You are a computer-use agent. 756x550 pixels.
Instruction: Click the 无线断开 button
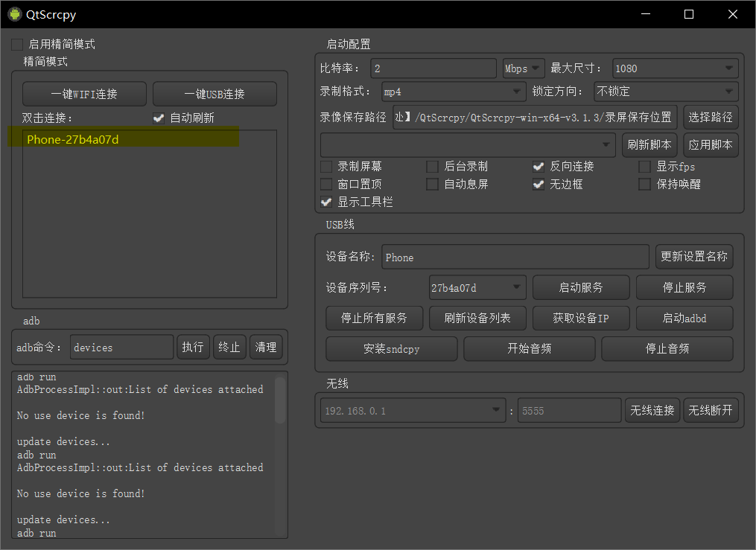click(711, 410)
